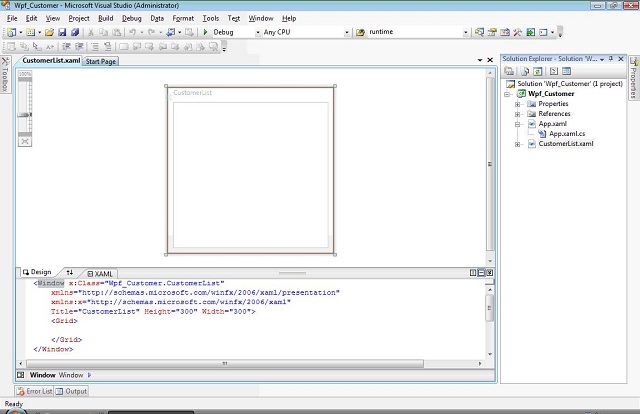Swap Design and XAML panes icon
640x414 pixels.
(x=70, y=272)
